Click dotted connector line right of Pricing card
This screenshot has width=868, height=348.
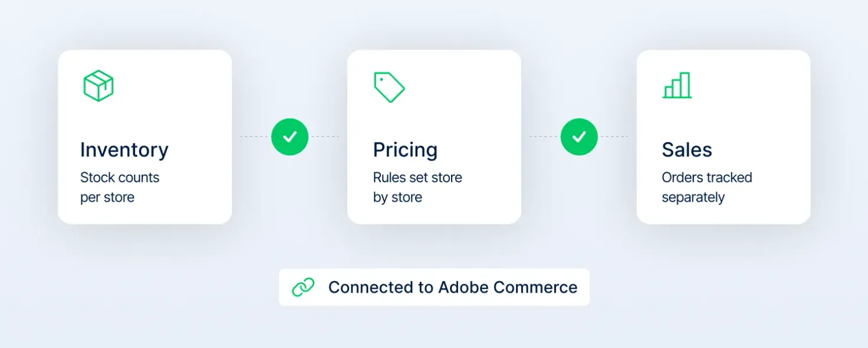[544, 137]
